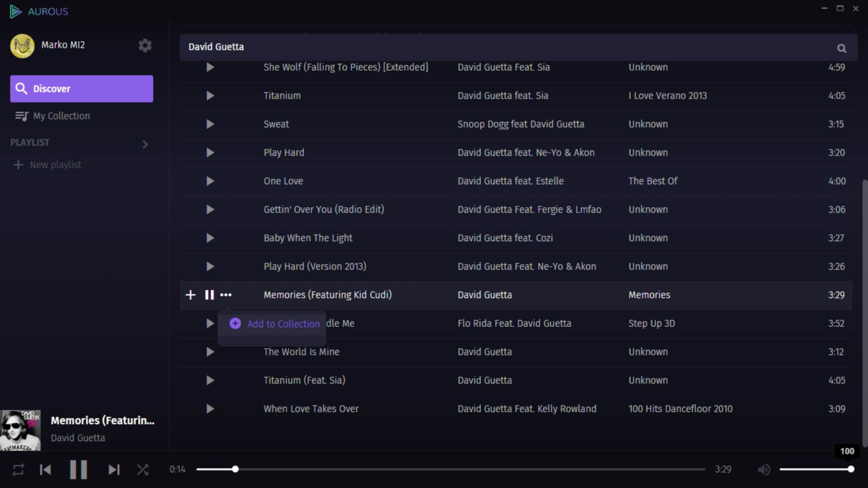Toggle repeat mode
Viewport: 868px width, 488px height.
point(18,470)
